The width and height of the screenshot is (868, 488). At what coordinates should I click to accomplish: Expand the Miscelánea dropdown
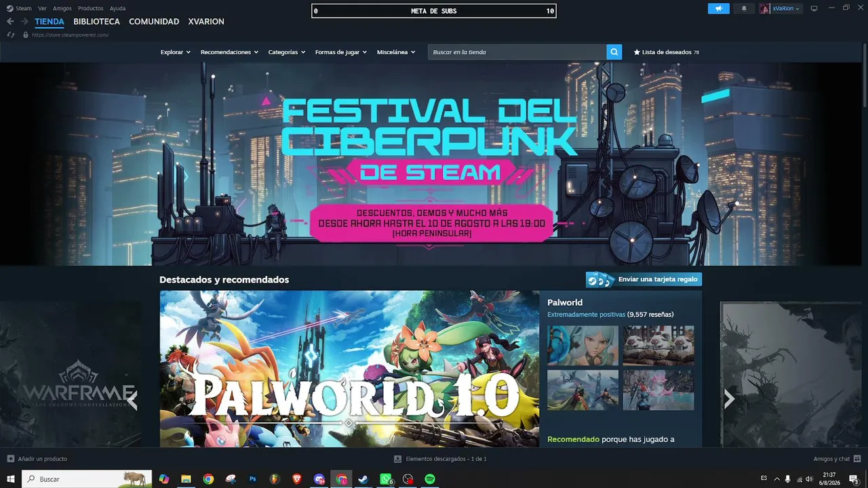(396, 52)
